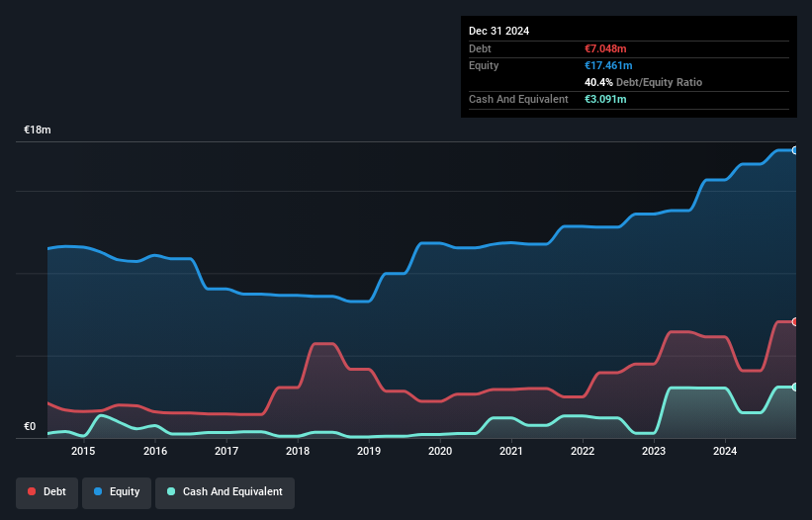
Task: Click the Cash And Equivalent tooltip label
Action: coord(518,99)
